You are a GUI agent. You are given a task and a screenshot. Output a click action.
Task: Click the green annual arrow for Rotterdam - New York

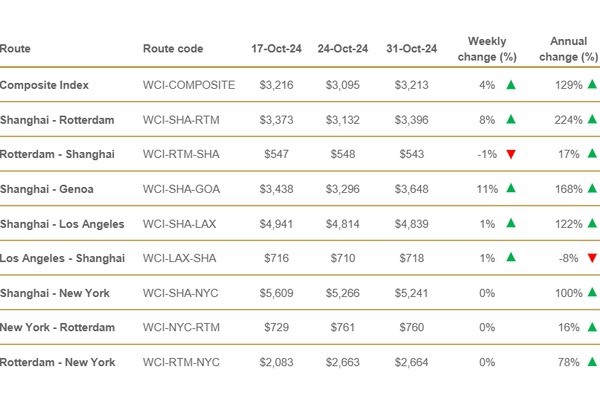592,360
